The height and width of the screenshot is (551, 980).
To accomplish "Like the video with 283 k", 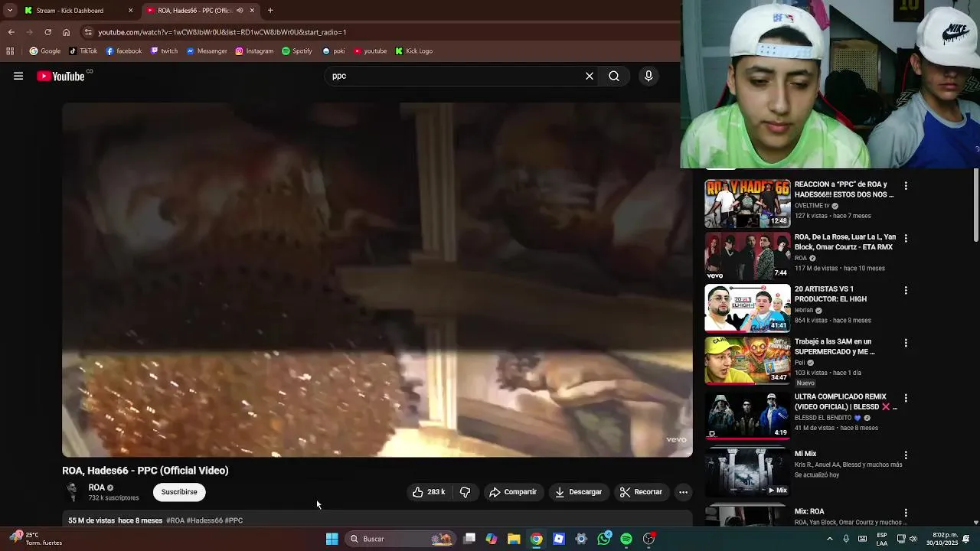I will 429,492.
